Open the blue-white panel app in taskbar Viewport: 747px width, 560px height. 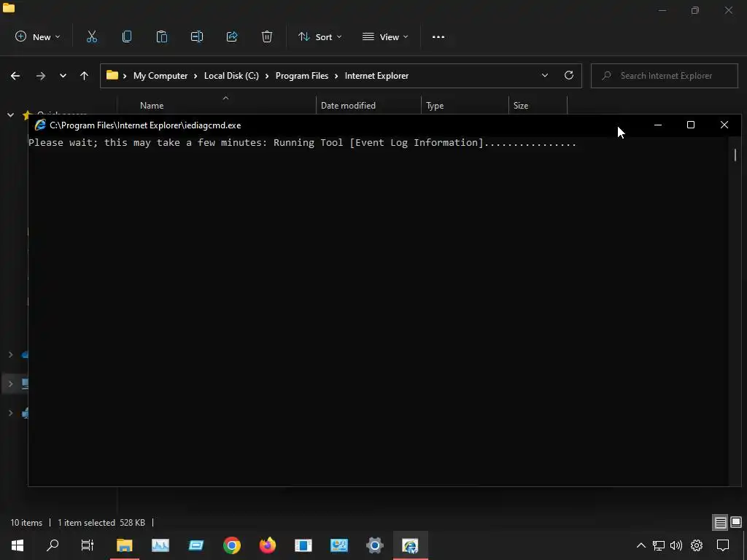[303, 545]
